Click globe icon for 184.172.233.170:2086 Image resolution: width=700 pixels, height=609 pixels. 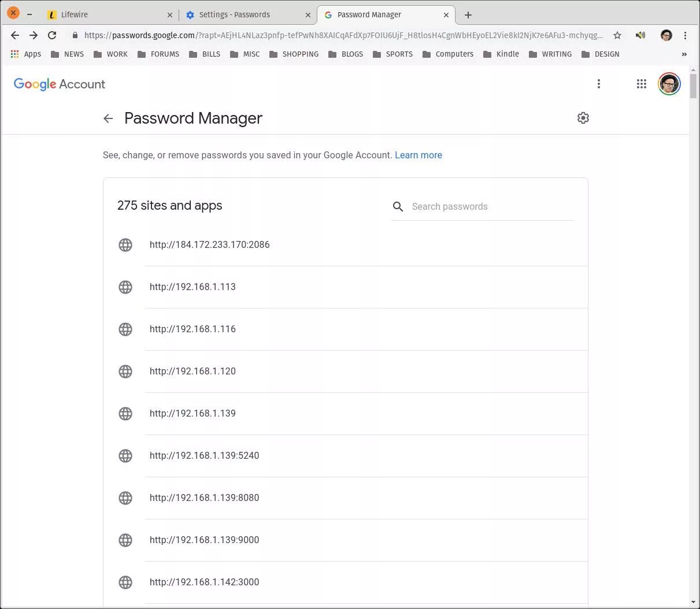125,244
